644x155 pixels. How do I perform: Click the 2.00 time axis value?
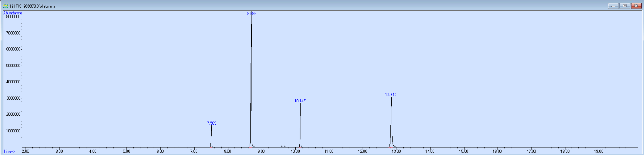tap(25, 151)
